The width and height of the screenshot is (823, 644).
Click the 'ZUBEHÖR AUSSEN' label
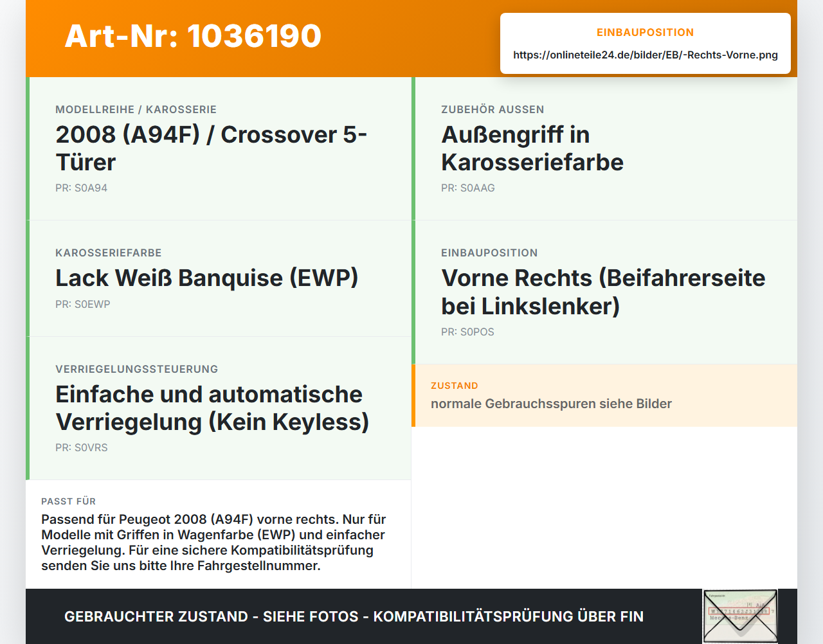(493, 109)
